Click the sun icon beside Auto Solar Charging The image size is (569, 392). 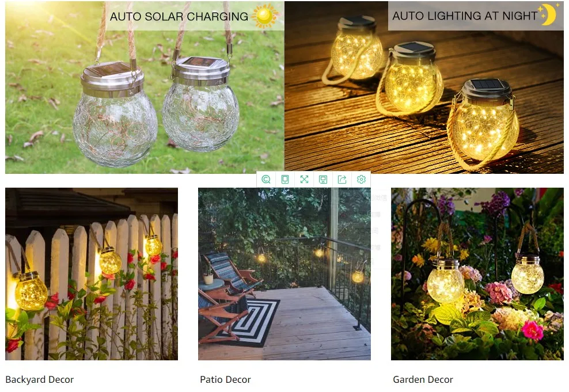(264, 16)
